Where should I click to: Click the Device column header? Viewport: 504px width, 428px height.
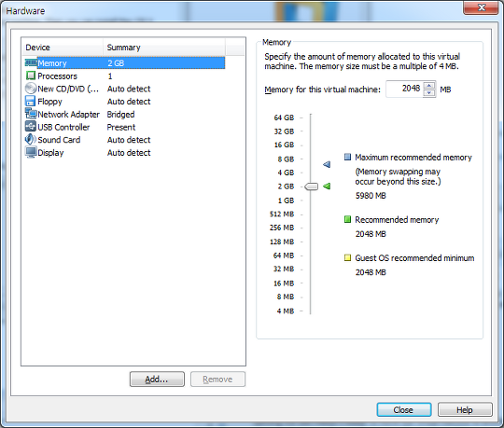coord(63,48)
